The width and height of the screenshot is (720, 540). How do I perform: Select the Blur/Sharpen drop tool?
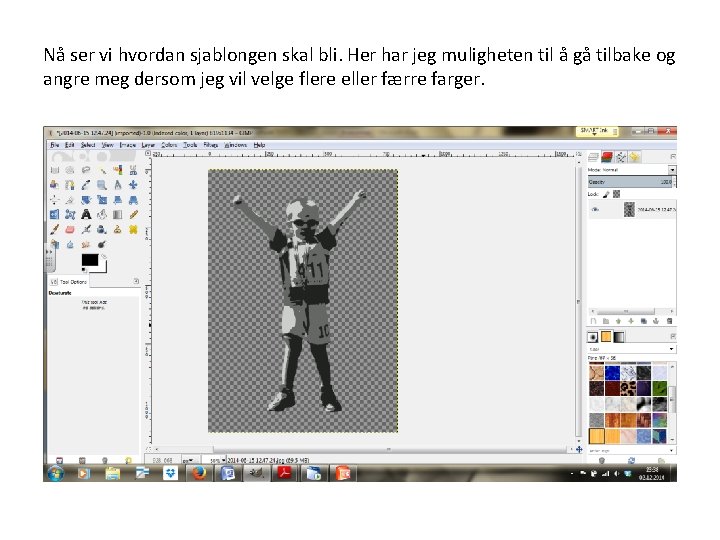click(70, 244)
